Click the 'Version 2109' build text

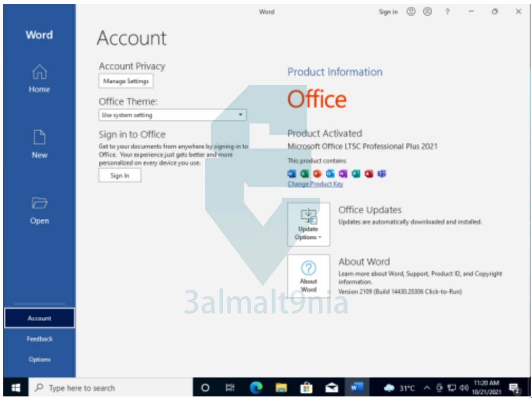coord(400,292)
